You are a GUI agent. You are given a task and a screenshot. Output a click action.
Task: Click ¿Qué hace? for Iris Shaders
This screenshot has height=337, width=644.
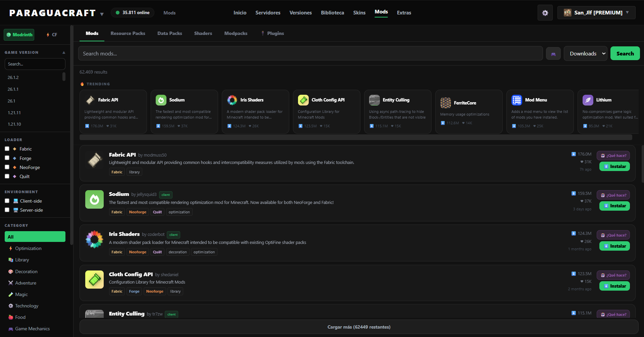pos(613,235)
